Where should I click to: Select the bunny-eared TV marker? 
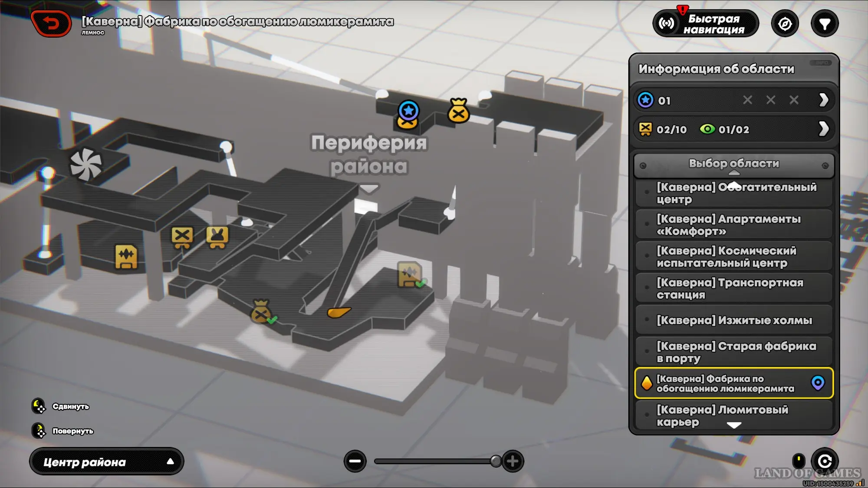click(217, 236)
